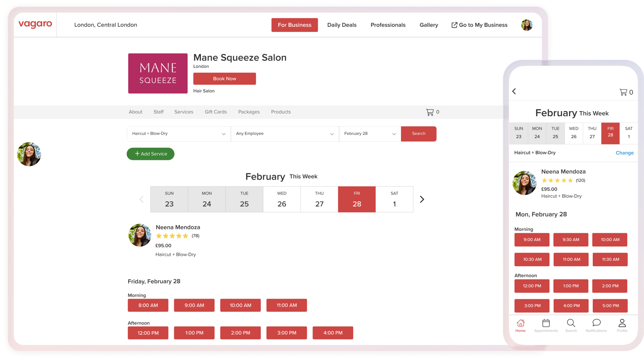Viewport: 644px width, 360px height.
Task: Select THU 27 in desktop calendar
Action: pos(319,199)
